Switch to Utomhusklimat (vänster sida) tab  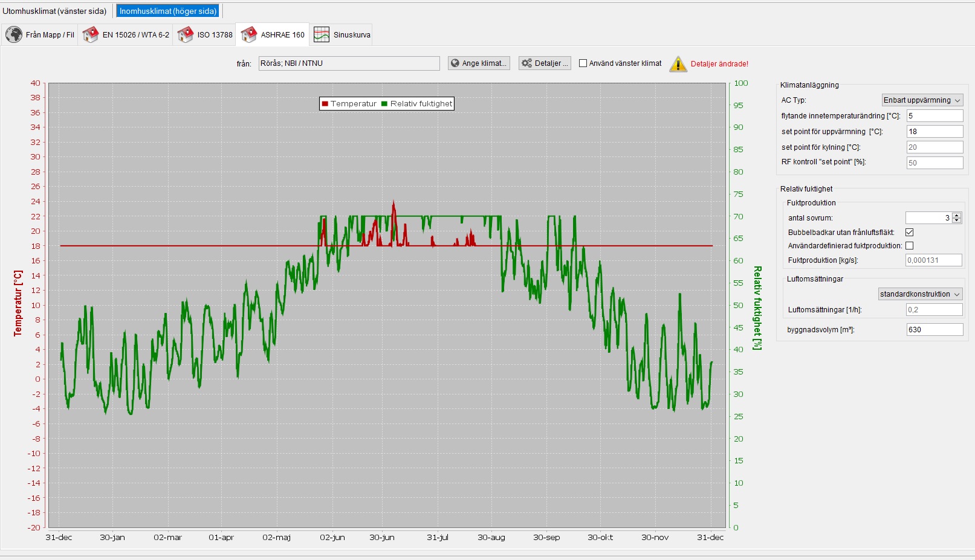[54, 11]
